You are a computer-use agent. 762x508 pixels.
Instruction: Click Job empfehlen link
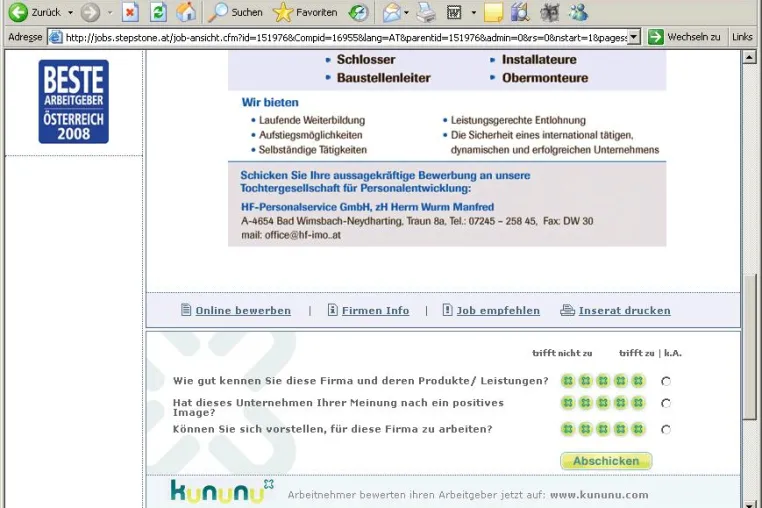(x=498, y=311)
